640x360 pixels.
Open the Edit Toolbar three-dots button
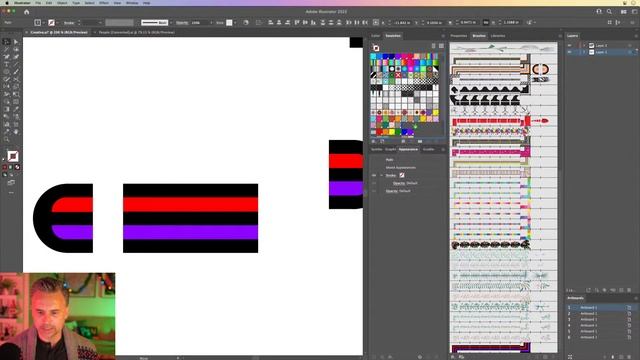coord(11,192)
